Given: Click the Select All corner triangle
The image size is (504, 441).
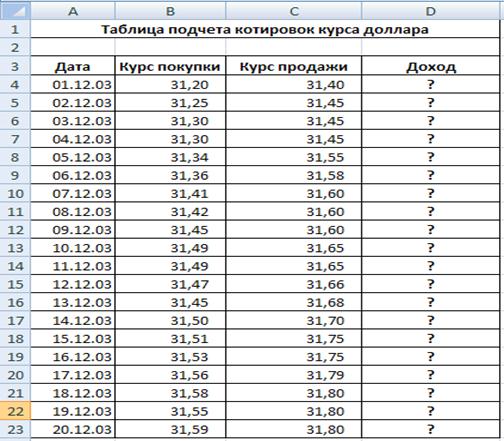Looking at the screenshot, I should click(x=15, y=11).
